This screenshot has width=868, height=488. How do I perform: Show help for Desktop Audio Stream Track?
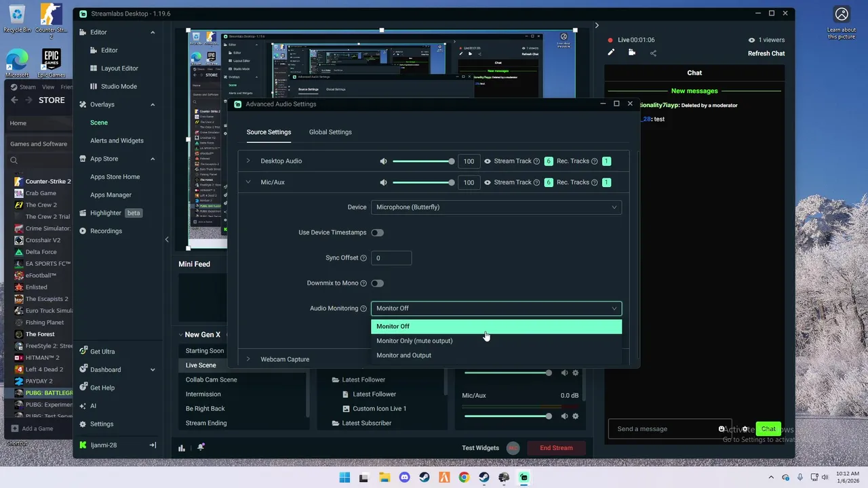click(x=536, y=161)
